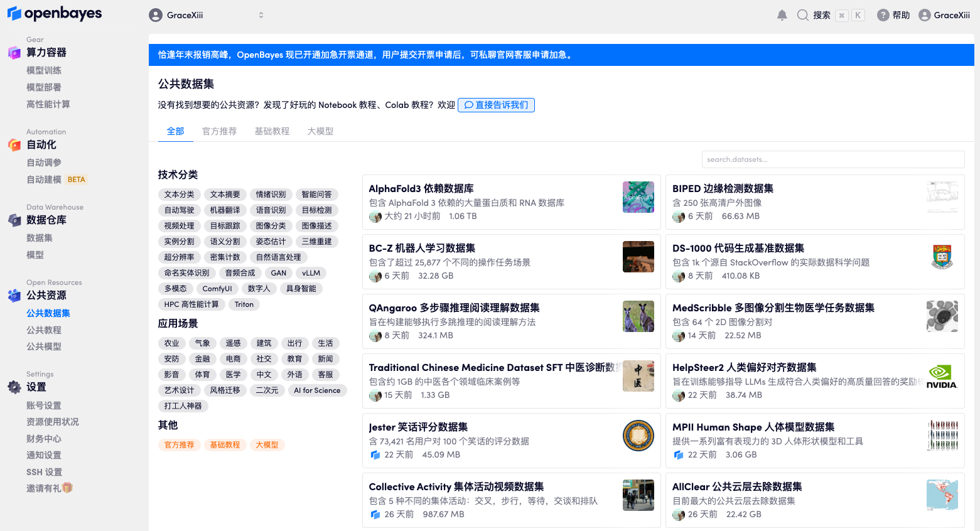Click the 算力容器 Gear section icon
Image resolution: width=980 pixels, height=531 pixels.
14,53
